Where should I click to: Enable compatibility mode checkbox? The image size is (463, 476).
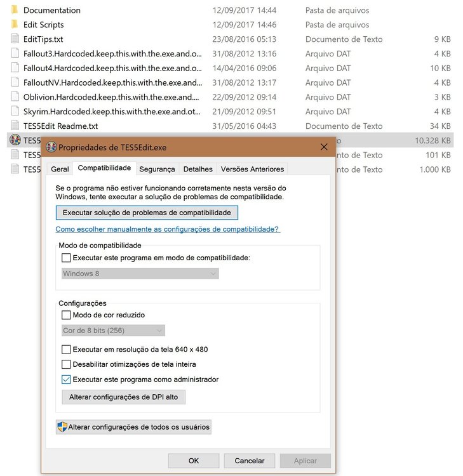66,258
